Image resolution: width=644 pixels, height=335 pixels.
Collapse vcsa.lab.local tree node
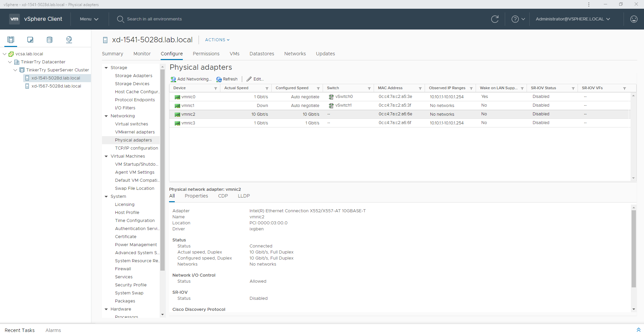click(x=4, y=54)
